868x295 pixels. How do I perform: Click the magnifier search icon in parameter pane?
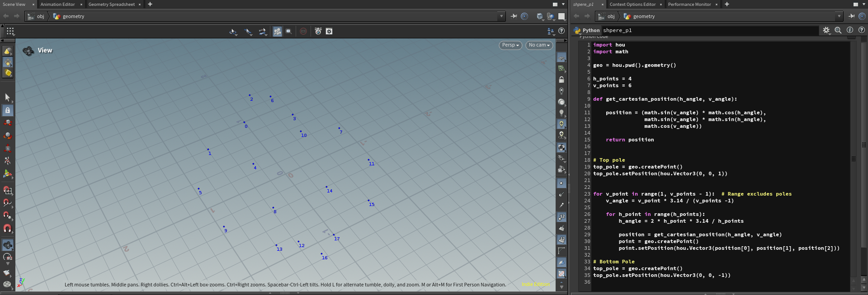[x=838, y=30]
